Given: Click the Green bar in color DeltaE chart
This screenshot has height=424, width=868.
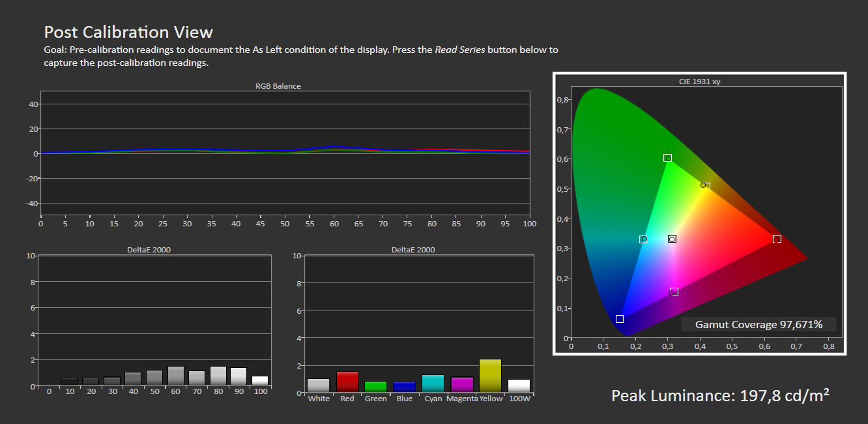Looking at the screenshot, I should 376,387.
